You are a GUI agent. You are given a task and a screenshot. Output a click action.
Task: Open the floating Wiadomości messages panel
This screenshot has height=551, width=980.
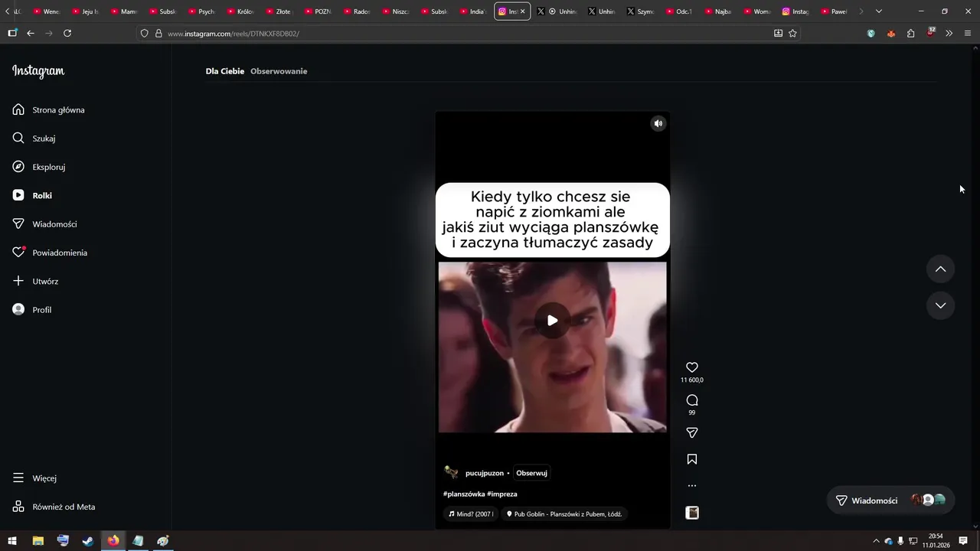(x=890, y=500)
